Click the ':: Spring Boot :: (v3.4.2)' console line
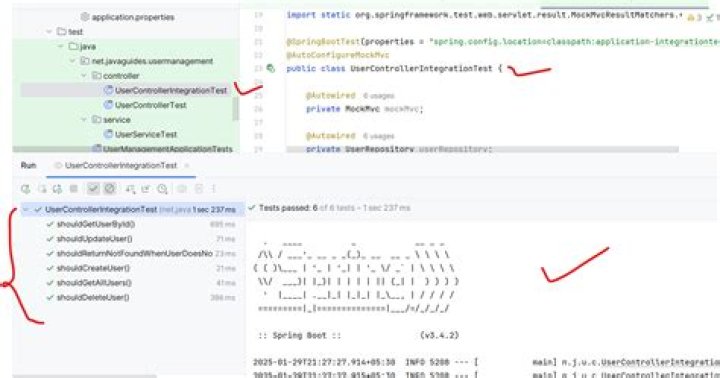Image resolution: width=720 pixels, height=378 pixels. click(x=358, y=335)
